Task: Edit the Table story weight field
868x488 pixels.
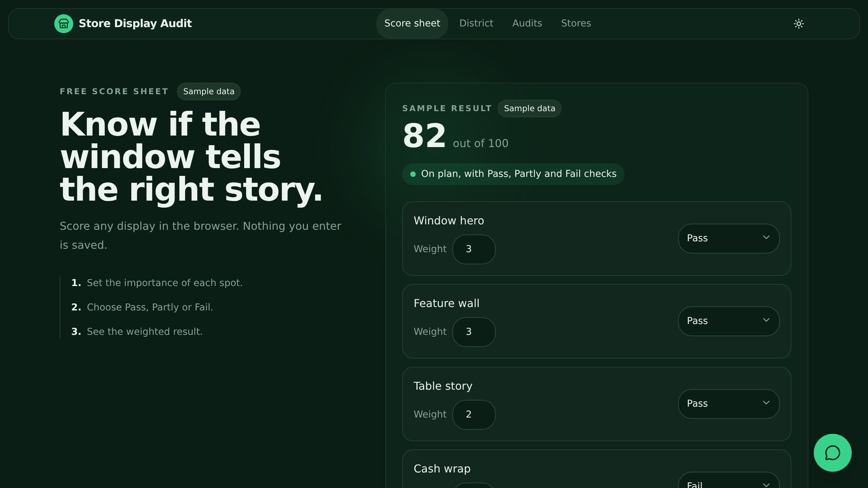Action: pyautogui.click(x=474, y=414)
